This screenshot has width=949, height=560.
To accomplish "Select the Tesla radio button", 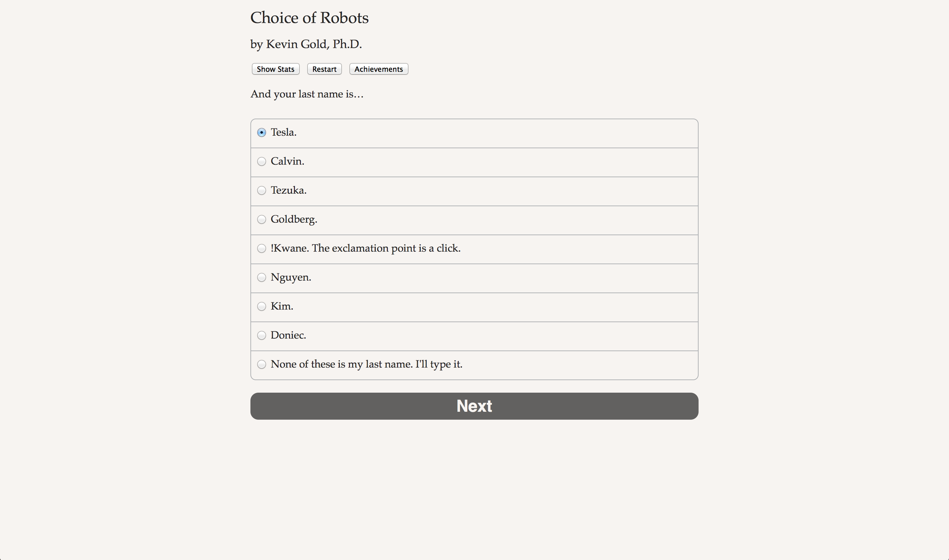I will point(262,132).
